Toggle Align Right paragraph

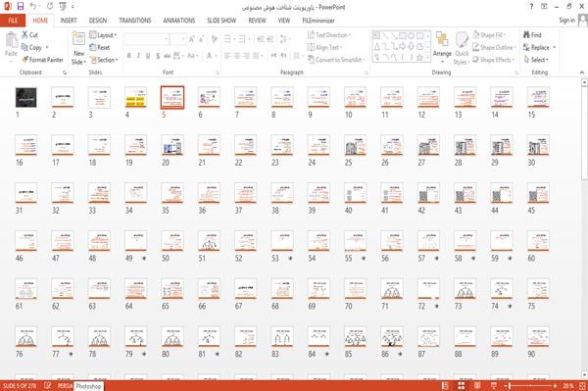[246, 56]
